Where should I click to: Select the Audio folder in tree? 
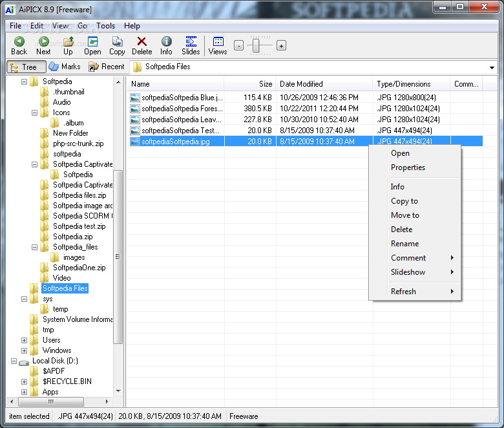pos(62,102)
